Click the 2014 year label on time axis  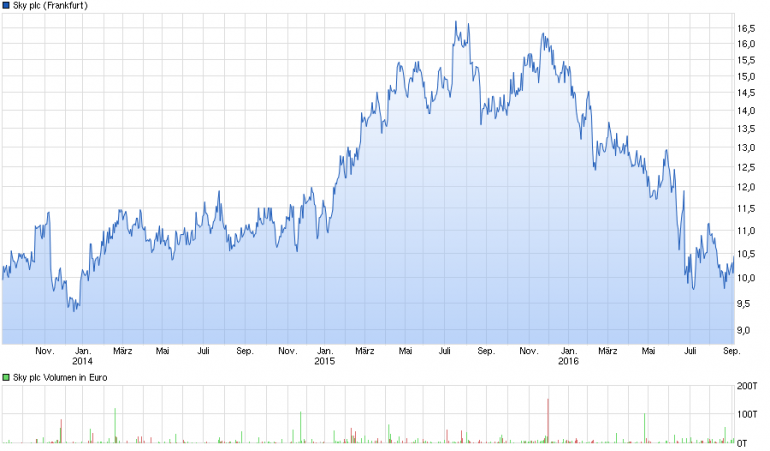(82, 361)
